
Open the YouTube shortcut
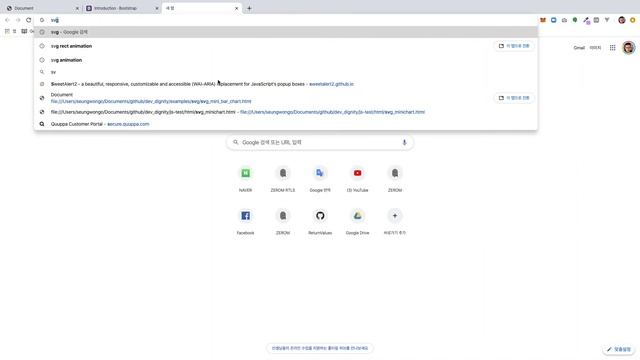click(x=358, y=179)
